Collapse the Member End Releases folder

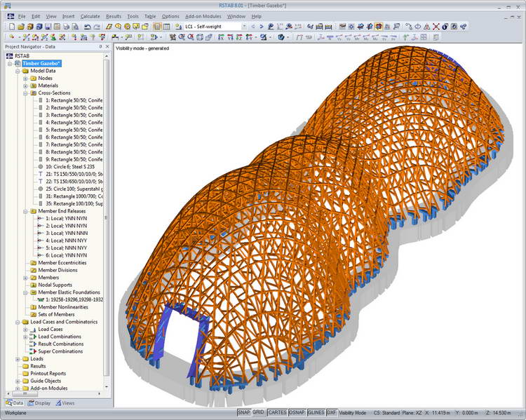pyautogui.click(x=25, y=211)
